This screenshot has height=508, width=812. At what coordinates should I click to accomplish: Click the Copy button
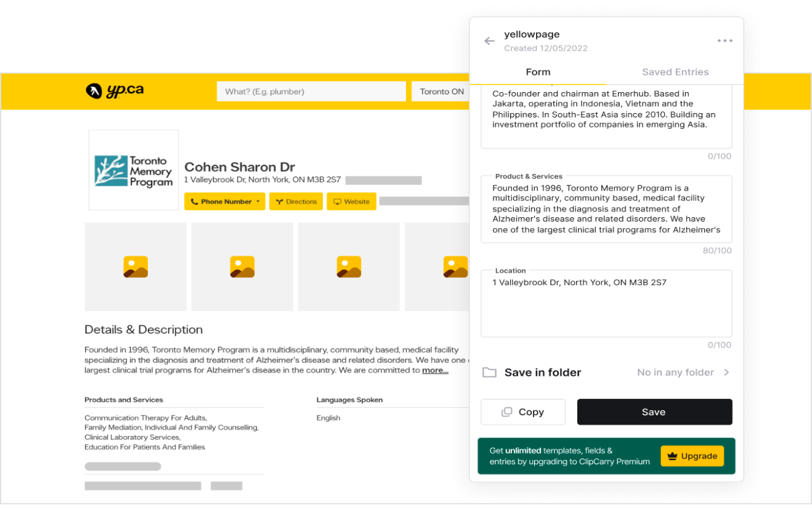[x=523, y=412]
